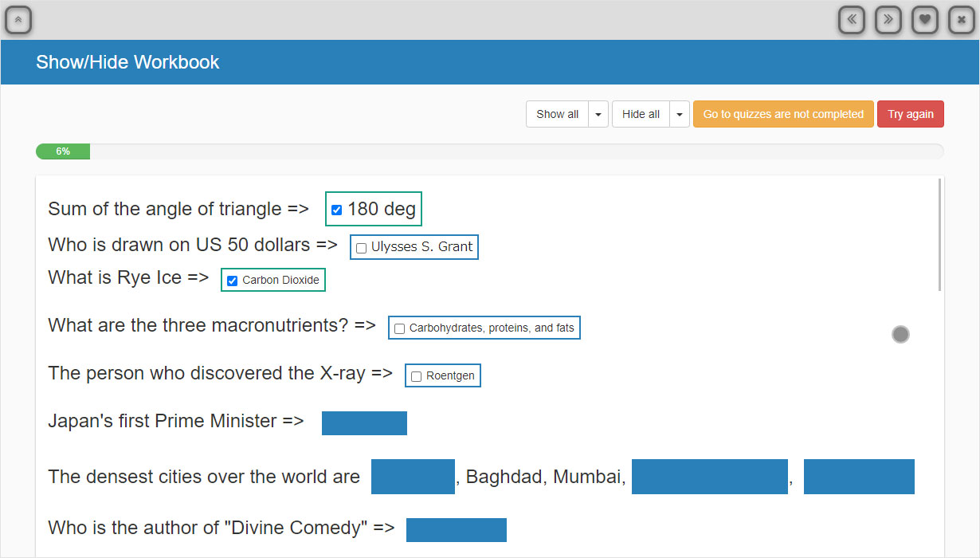Click the next double-right chevron icon
The width and height of the screenshot is (980, 558).
coord(888,20)
